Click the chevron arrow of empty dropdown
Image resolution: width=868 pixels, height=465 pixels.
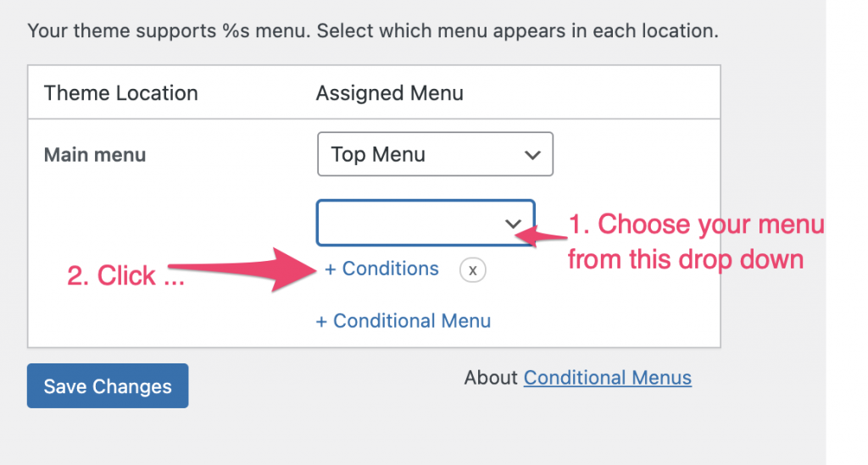[513, 224]
